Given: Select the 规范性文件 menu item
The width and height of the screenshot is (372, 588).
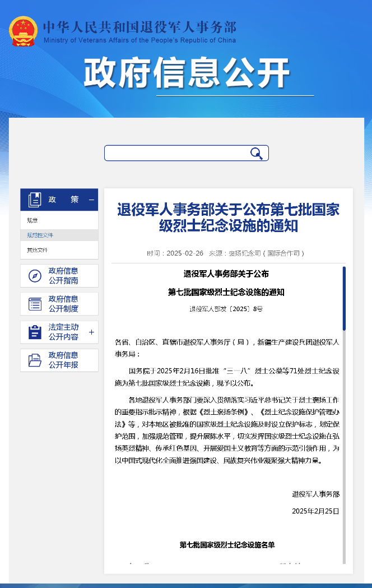Looking at the screenshot, I should [40, 235].
